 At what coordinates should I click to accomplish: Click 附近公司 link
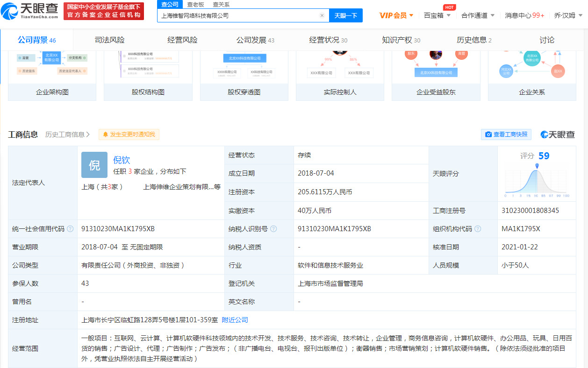tap(235, 320)
